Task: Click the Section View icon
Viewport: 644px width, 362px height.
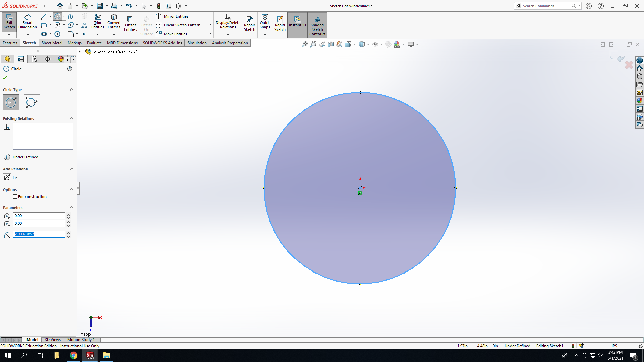Action: coord(331,44)
